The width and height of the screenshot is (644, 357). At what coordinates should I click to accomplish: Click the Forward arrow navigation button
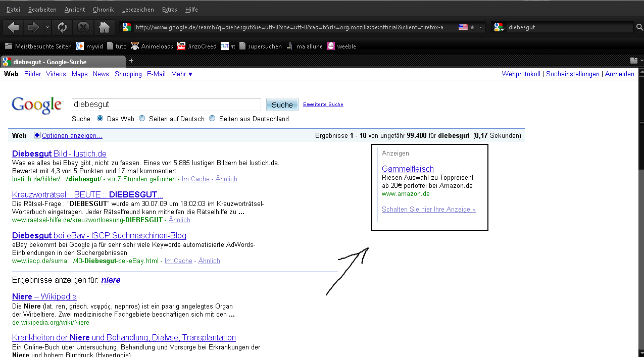33,27
